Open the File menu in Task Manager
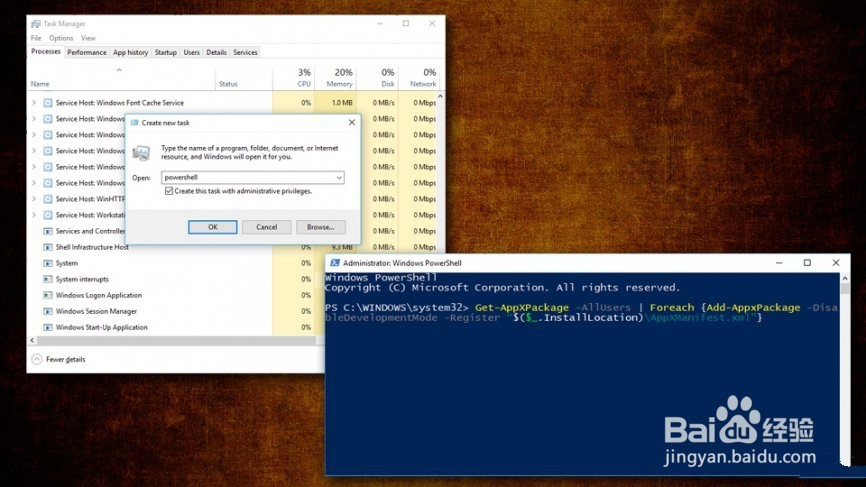Screen dimensions: 866x487 coord(36,38)
